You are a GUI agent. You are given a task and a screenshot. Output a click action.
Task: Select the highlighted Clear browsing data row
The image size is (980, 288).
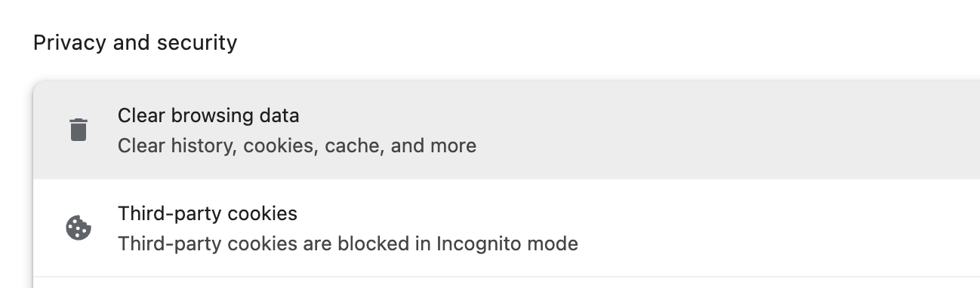click(x=507, y=130)
